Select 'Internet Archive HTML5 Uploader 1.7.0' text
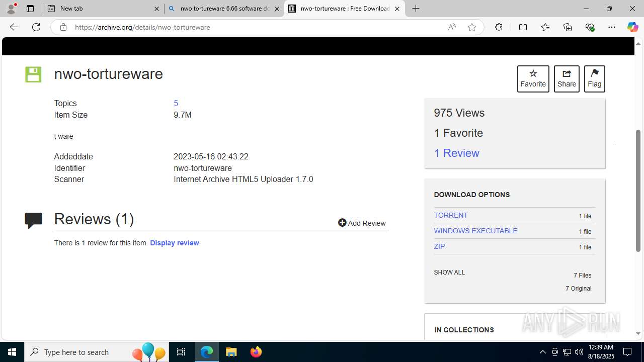Screen dimensions: 644x362 (x=244, y=179)
